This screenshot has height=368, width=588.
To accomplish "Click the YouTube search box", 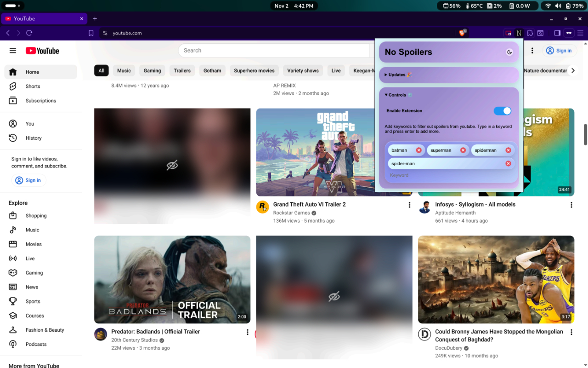I will [274, 51].
